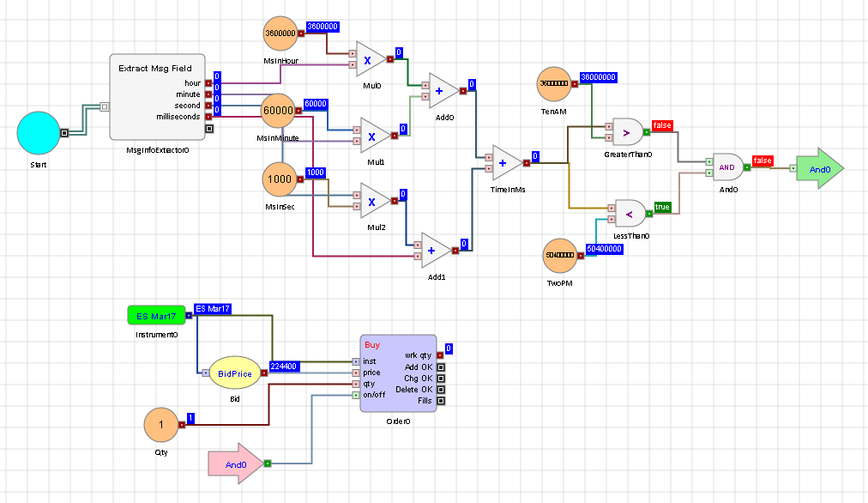The width and height of the screenshot is (868, 503).
Task: Select the green And0 jump arrow
Action: (x=817, y=170)
